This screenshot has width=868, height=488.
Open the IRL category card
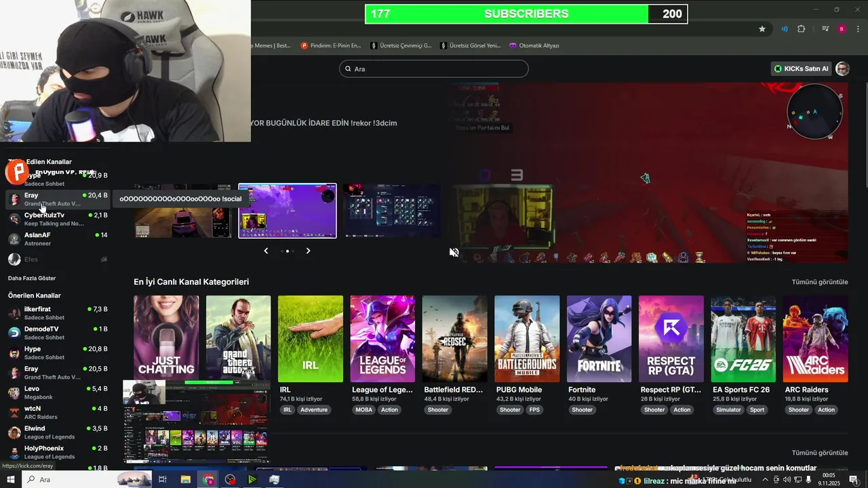tap(311, 339)
